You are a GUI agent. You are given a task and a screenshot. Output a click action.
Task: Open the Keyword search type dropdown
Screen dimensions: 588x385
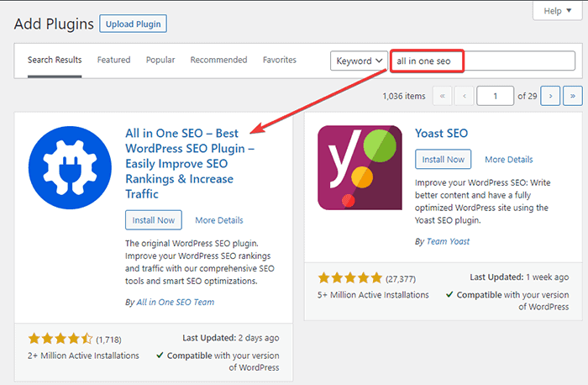(360, 61)
